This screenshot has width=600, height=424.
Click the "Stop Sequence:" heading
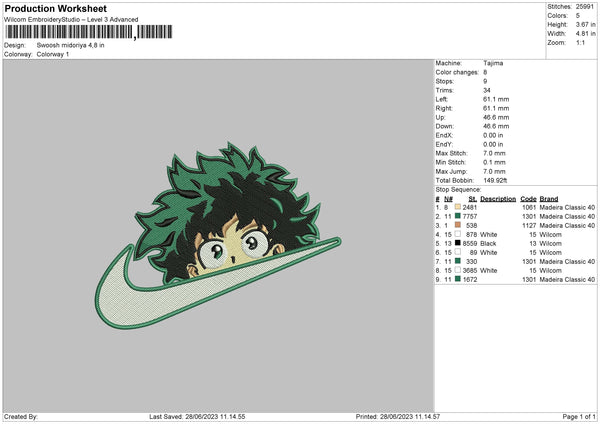pyautogui.click(x=458, y=189)
